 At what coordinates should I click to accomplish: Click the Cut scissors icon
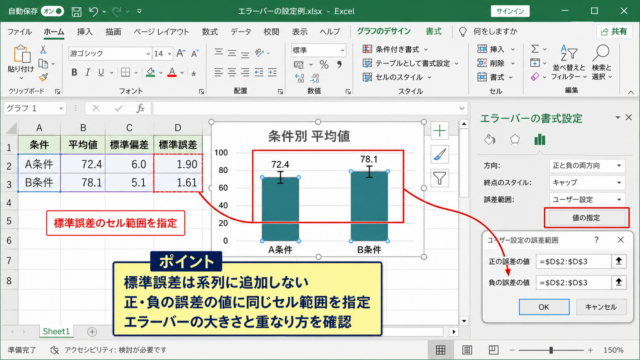43,50
